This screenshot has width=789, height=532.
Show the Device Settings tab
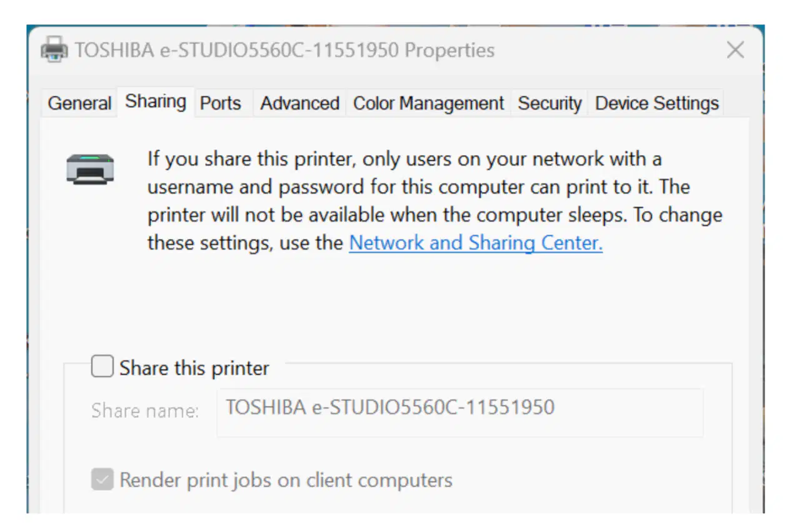point(656,103)
